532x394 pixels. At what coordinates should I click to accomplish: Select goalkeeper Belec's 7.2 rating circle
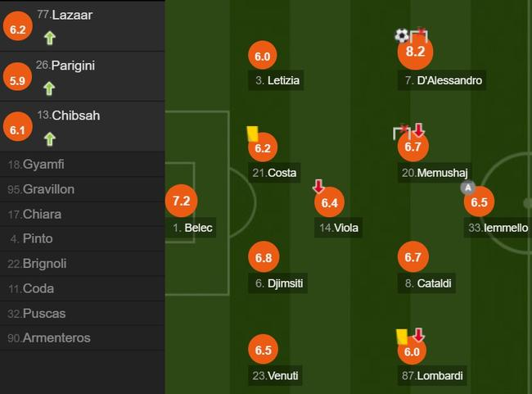pos(181,201)
